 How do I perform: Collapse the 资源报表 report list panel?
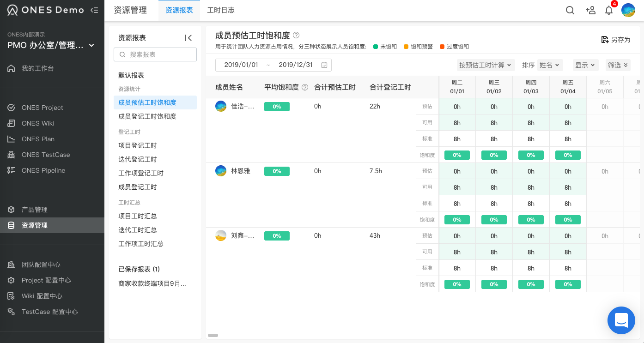(188, 38)
